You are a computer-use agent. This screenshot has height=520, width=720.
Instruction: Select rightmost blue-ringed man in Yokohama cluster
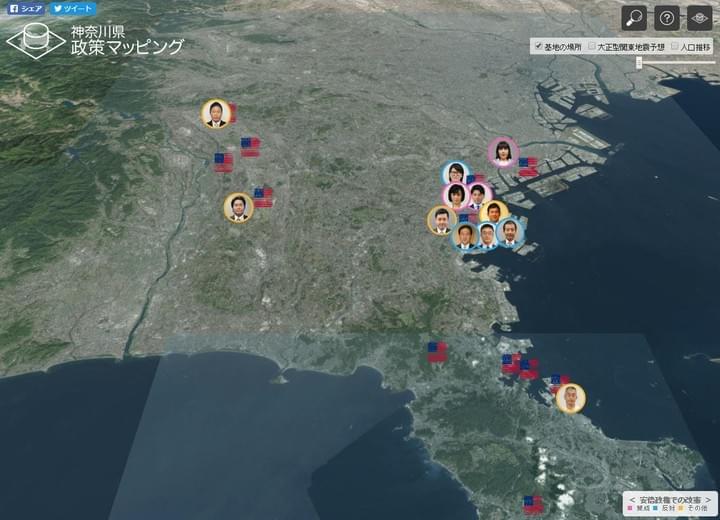[x=509, y=232]
